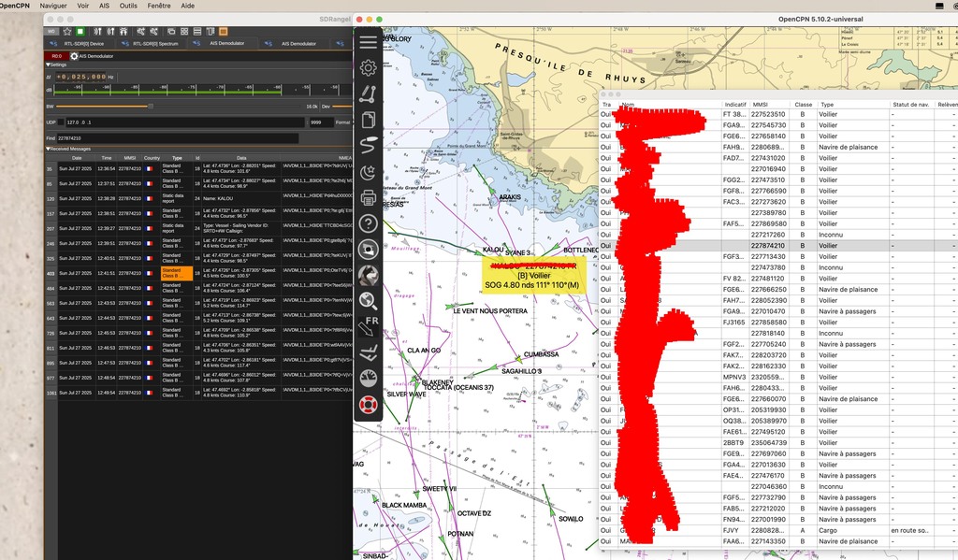Image resolution: width=958 pixels, height=560 pixels.
Task: Click the star icon in SDRangel toolbar
Action: (67, 31)
